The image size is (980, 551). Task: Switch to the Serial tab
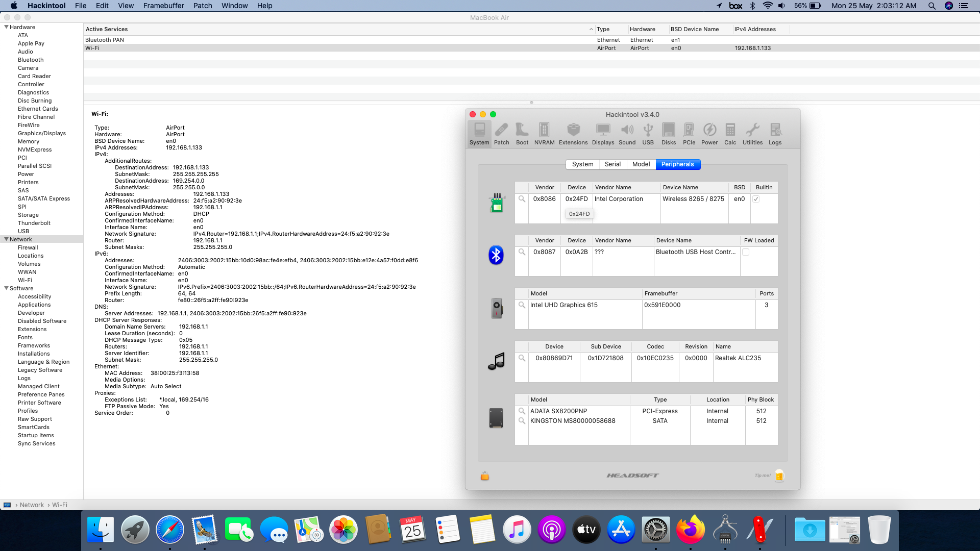(x=612, y=164)
